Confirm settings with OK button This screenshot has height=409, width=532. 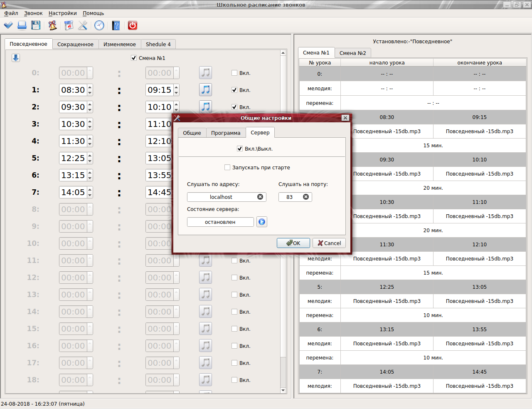[293, 243]
